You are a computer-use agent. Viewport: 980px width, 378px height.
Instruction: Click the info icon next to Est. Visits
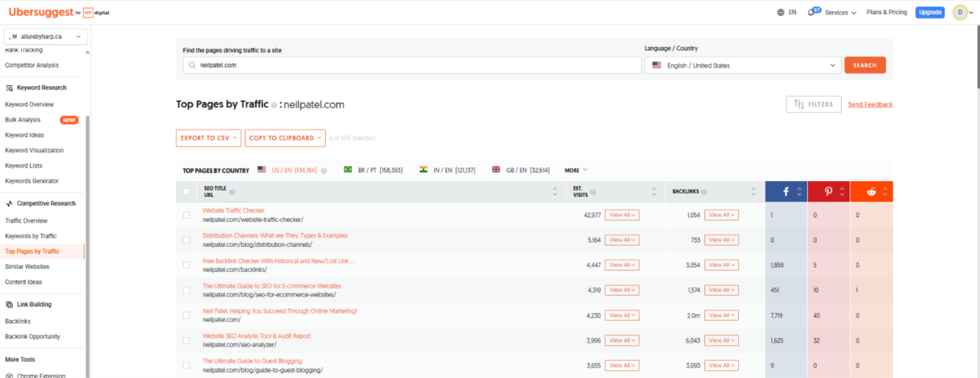pyautogui.click(x=592, y=191)
